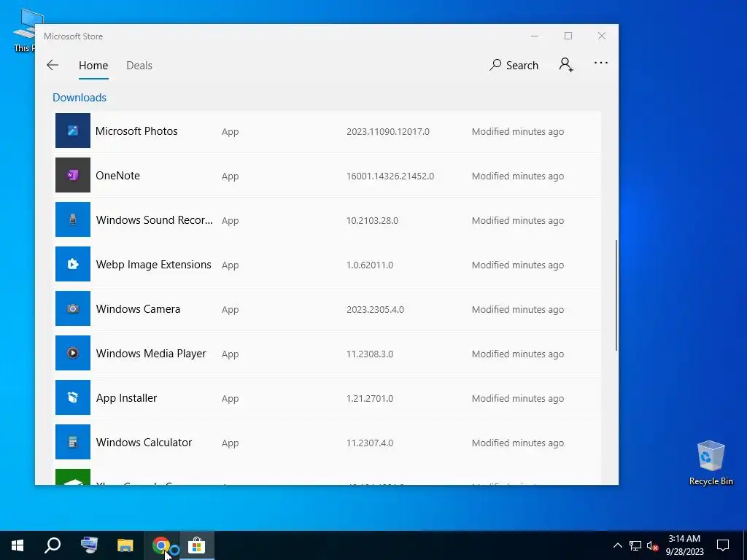
Task: Select the OneNote name text
Action: (117, 175)
